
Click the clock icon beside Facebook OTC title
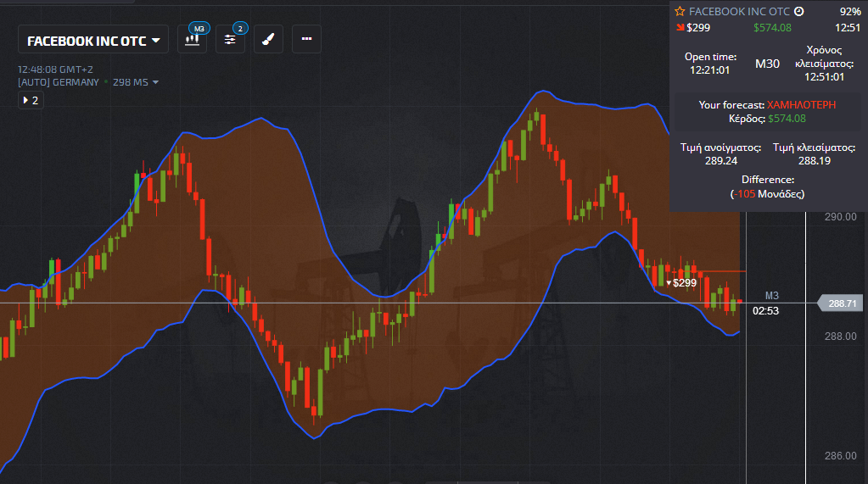coord(798,11)
